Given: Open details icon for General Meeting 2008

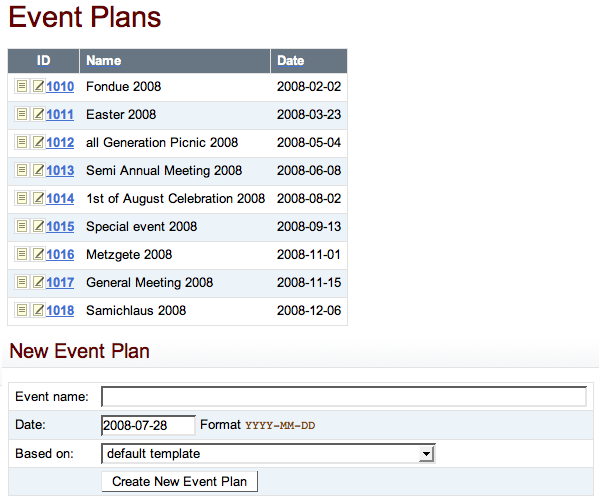Looking at the screenshot, I should point(22,282).
